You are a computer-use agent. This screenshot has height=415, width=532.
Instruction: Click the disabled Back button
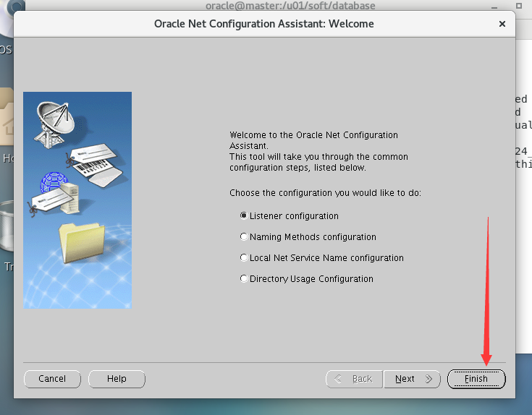pos(354,379)
